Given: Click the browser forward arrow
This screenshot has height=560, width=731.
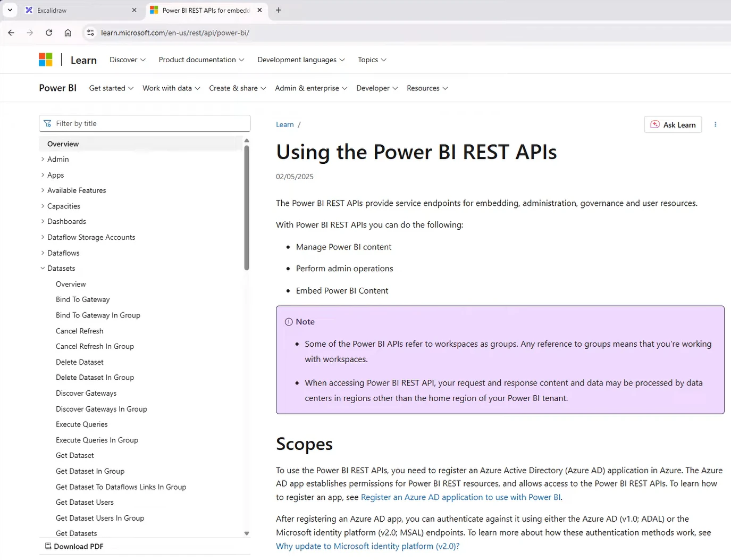Looking at the screenshot, I should click(x=30, y=32).
